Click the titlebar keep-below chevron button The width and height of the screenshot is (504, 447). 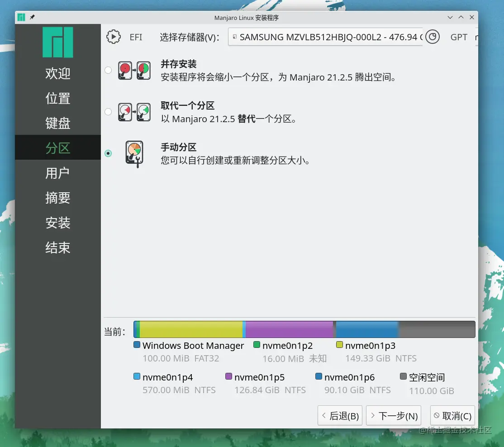(450, 17)
